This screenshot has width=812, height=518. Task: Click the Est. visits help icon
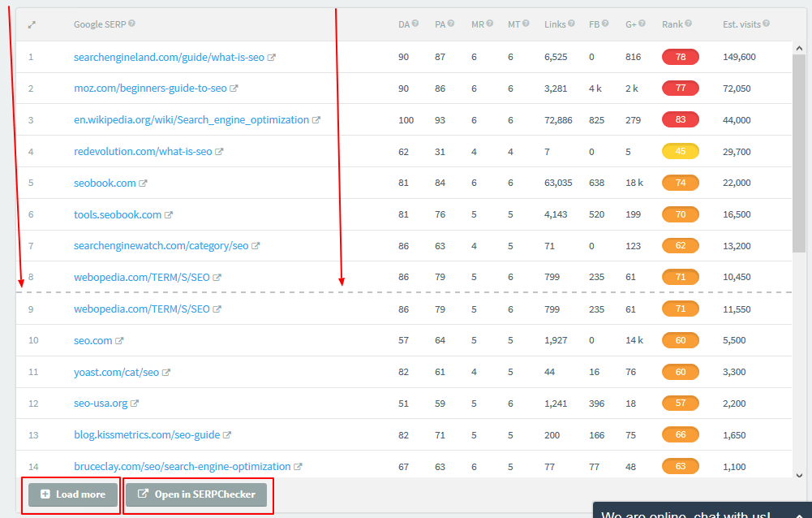[x=767, y=24]
